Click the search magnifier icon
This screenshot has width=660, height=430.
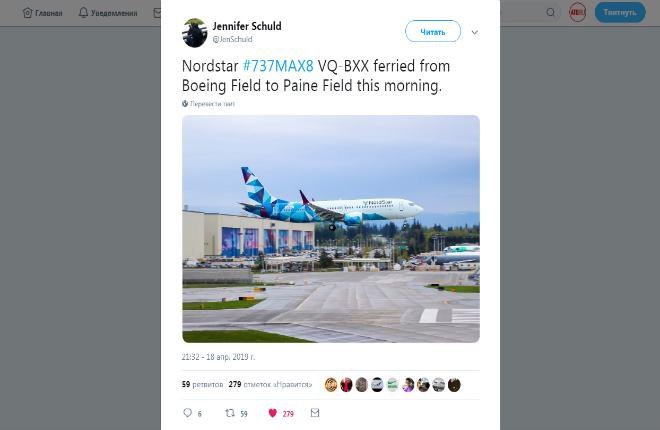click(551, 13)
